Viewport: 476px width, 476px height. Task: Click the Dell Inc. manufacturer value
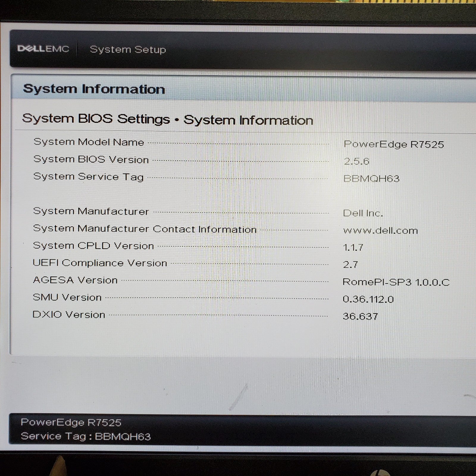click(363, 213)
